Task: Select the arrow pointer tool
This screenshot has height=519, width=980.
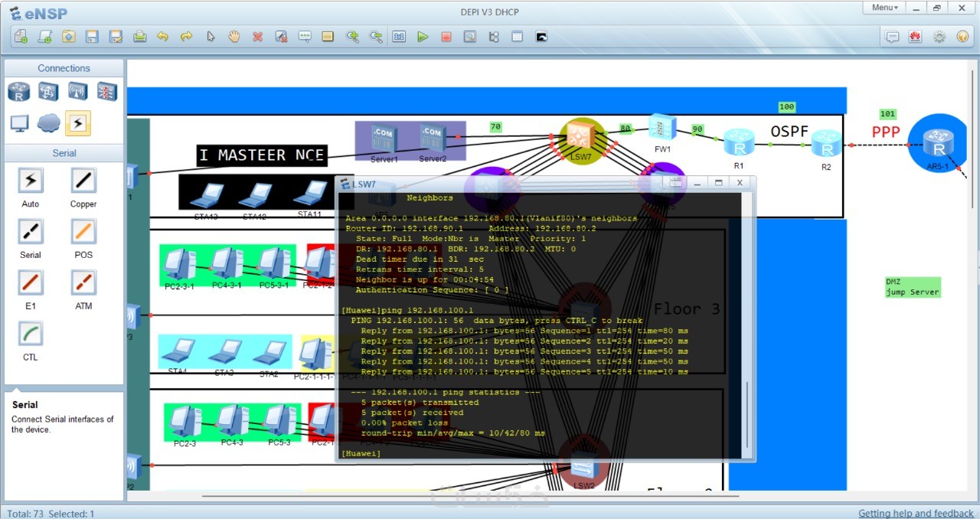Action: (x=211, y=36)
